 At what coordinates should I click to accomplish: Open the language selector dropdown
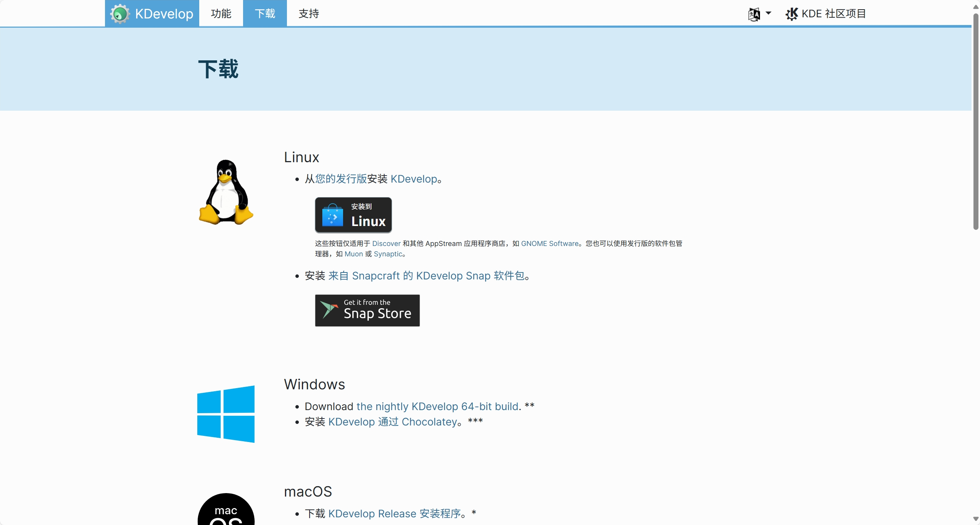click(760, 14)
